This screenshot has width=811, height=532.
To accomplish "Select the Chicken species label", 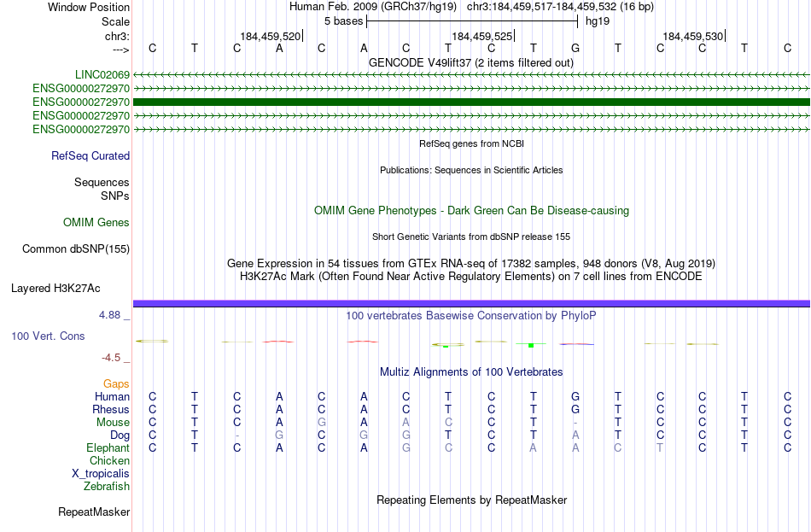I will click(x=109, y=460).
